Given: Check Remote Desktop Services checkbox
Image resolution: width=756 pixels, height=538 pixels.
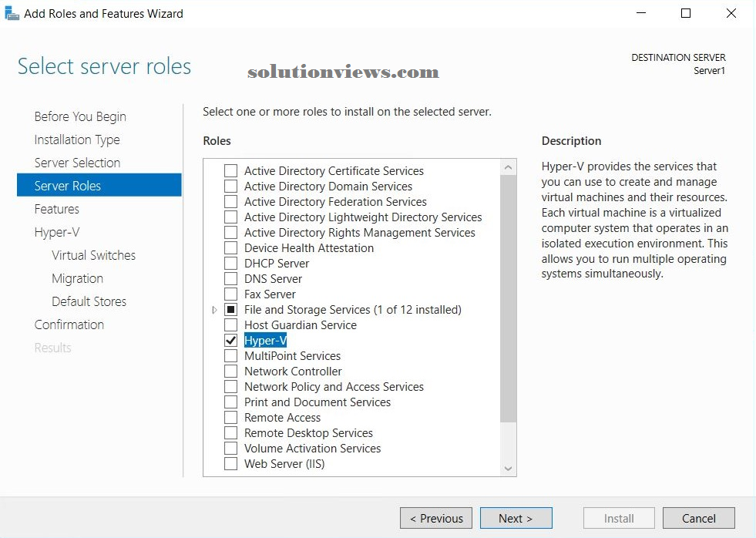Looking at the screenshot, I should [231, 433].
